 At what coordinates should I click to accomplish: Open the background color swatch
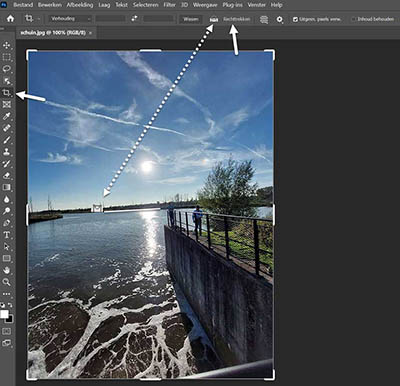click(x=10, y=319)
